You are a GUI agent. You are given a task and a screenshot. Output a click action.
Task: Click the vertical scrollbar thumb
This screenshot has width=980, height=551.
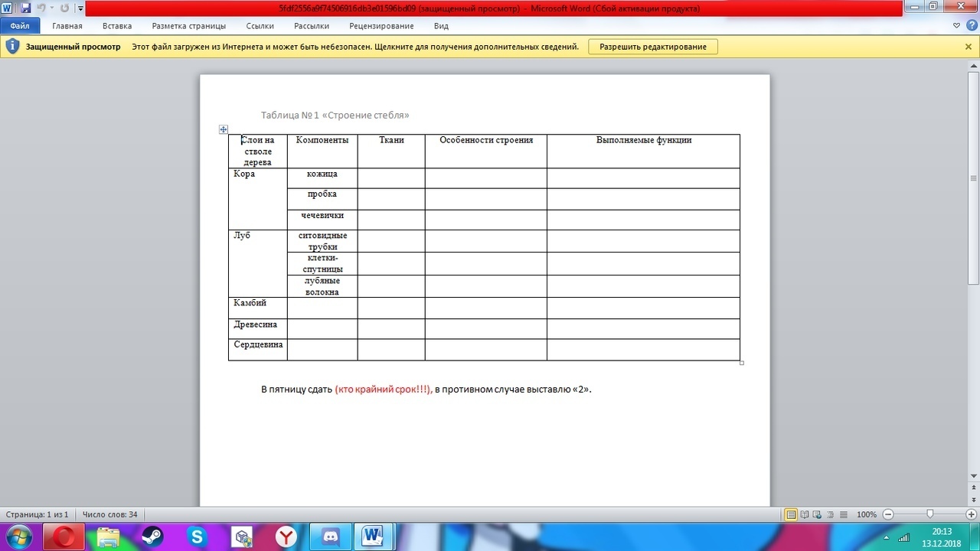(974, 178)
